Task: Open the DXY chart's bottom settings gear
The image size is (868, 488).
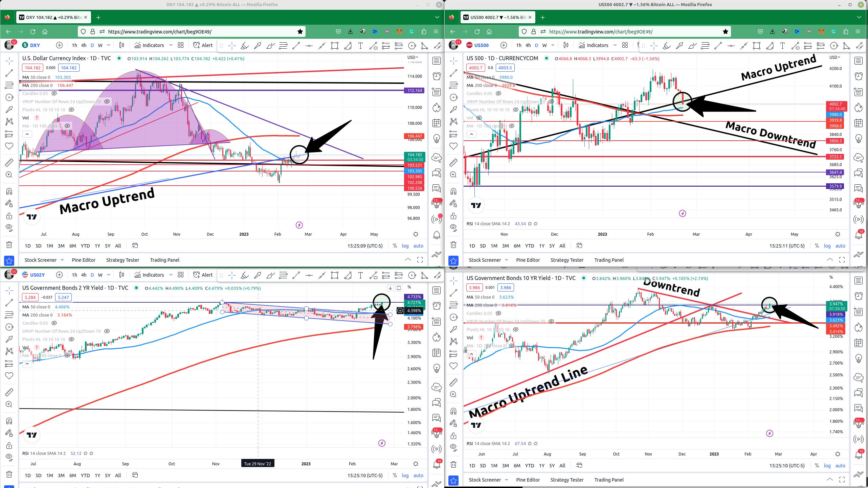Action: tap(416, 234)
